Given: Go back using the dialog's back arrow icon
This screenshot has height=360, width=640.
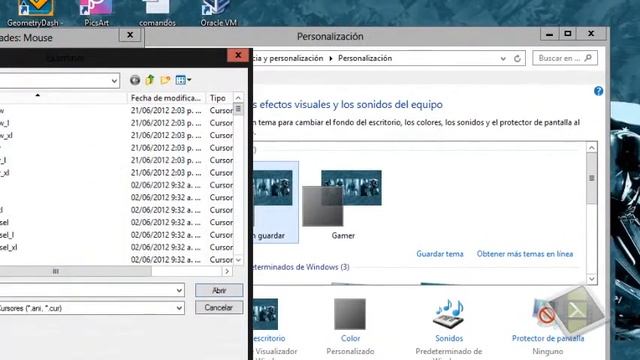Looking at the screenshot, I should coord(135,80).
